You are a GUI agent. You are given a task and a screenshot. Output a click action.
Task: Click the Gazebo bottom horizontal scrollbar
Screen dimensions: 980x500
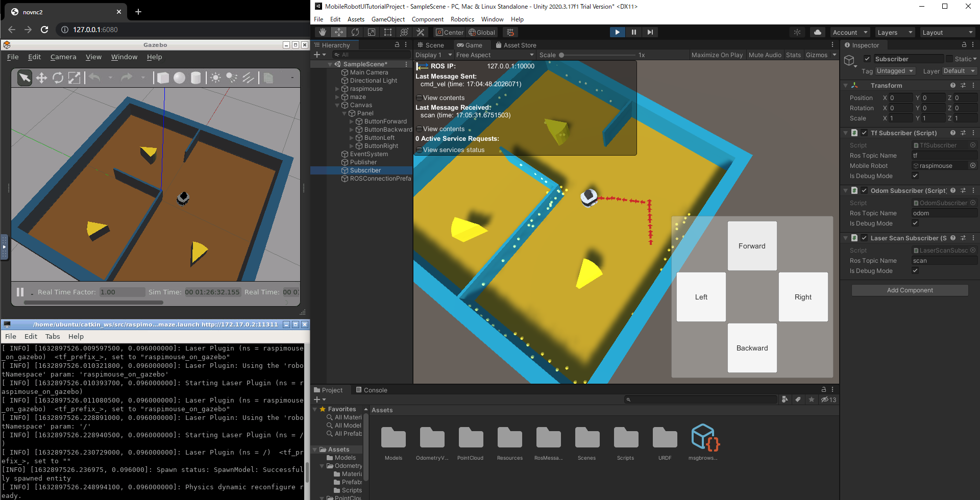pyautogui.click(x=93, y=303)
